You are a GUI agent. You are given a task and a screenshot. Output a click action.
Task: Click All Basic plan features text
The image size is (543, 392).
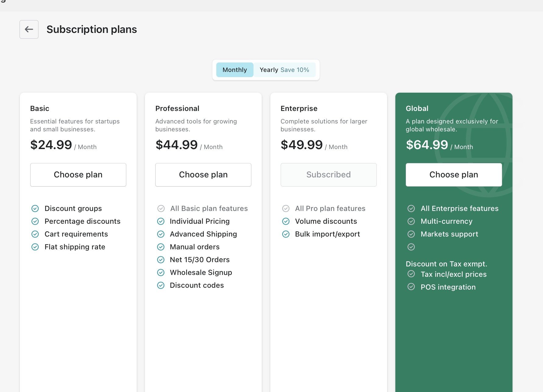tap(209, 208)
